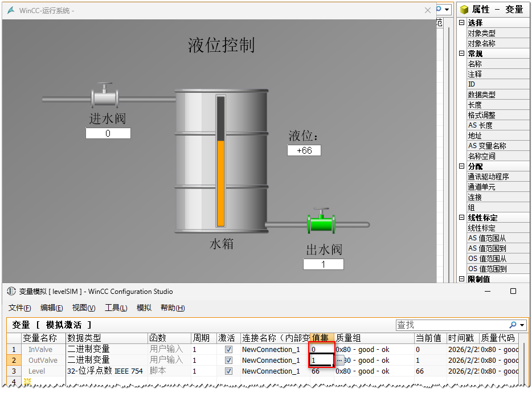This screenshot has height=393, width=532.
Task: Click the WinCC runtime title bar icon
Action: 11,10
